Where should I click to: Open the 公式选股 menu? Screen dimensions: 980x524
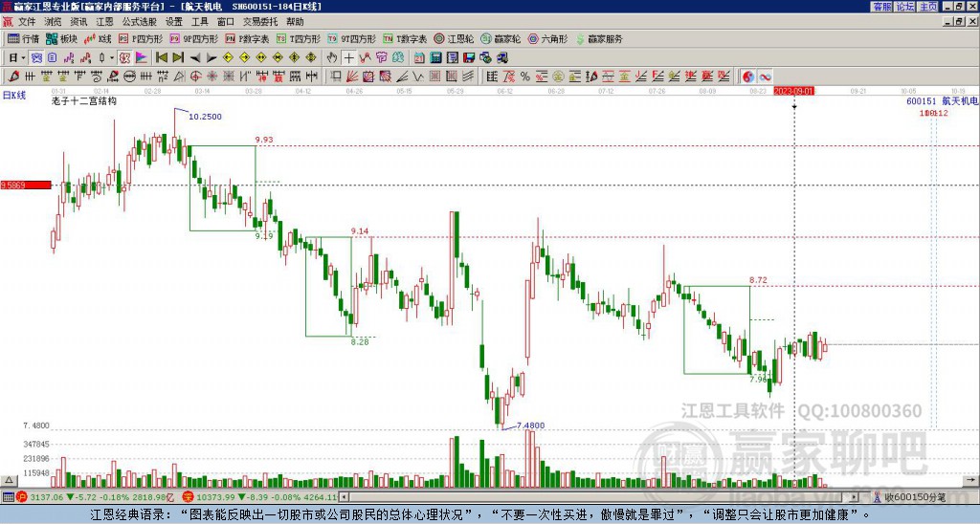140,22
